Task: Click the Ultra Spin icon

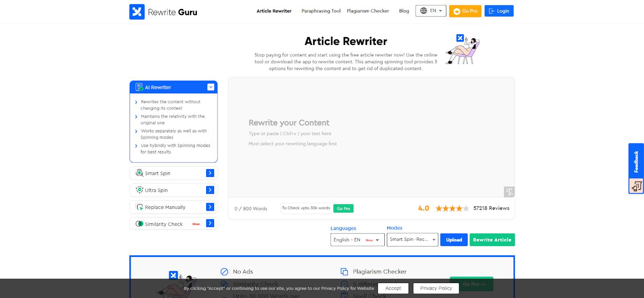Action: click(x=139, y=190)
